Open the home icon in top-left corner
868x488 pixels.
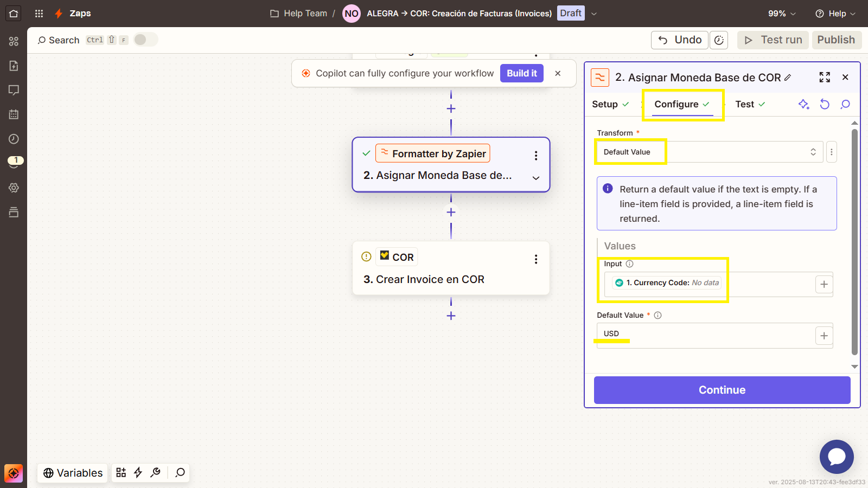tap(14, 14)
